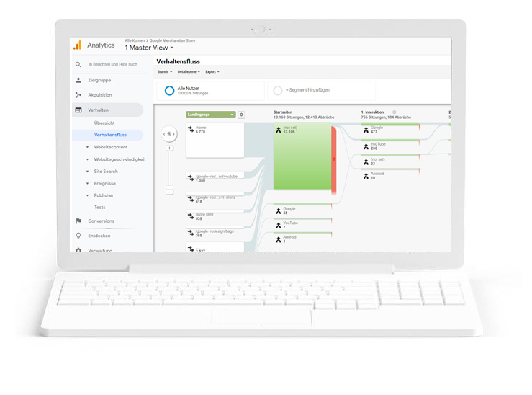Click the (not set) 33 interaction node
This screenshot has width=532, height=395.
click(x=390, y=161)
